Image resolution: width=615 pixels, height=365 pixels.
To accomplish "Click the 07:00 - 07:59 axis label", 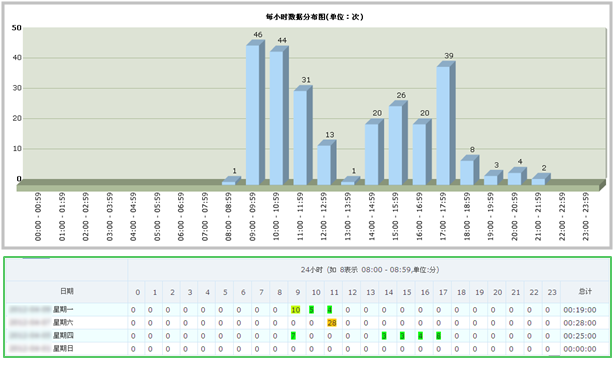I will pyautogui.click(x=205, y=216).
